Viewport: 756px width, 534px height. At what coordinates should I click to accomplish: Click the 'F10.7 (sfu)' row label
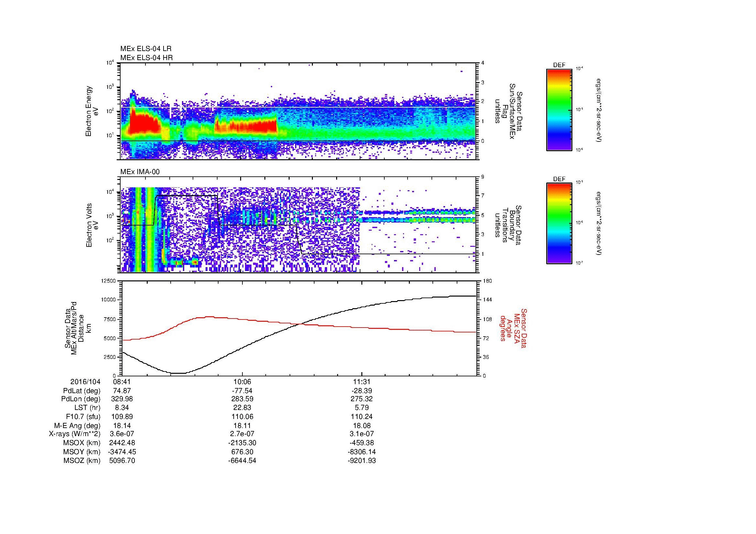click(82, 417)
